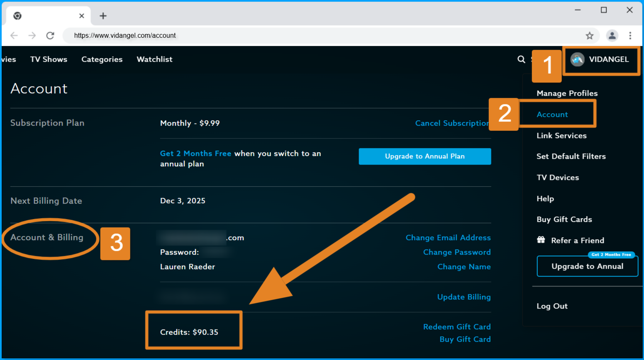The image size is (644, 360).
Task: Open the Watchlist page
Action: (154, 59)
